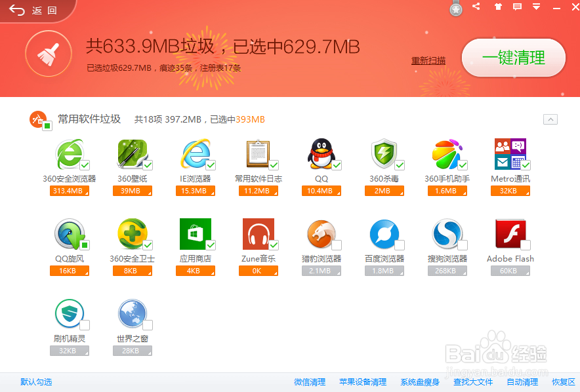Click the 360手机助手 icon
Screen dimensions: 580x392
447,153
